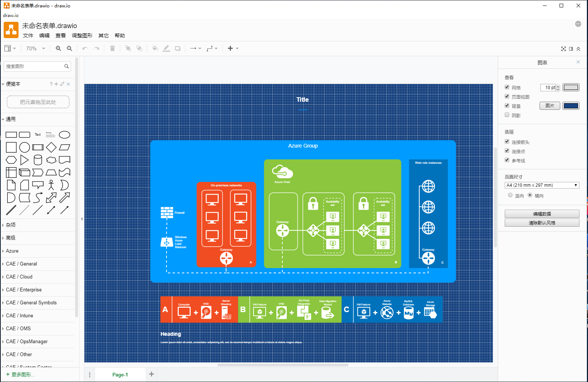Expand the Azure shape library
This screenshot has width=588, height=382.
pyautogui.click(x=38, y=251)
